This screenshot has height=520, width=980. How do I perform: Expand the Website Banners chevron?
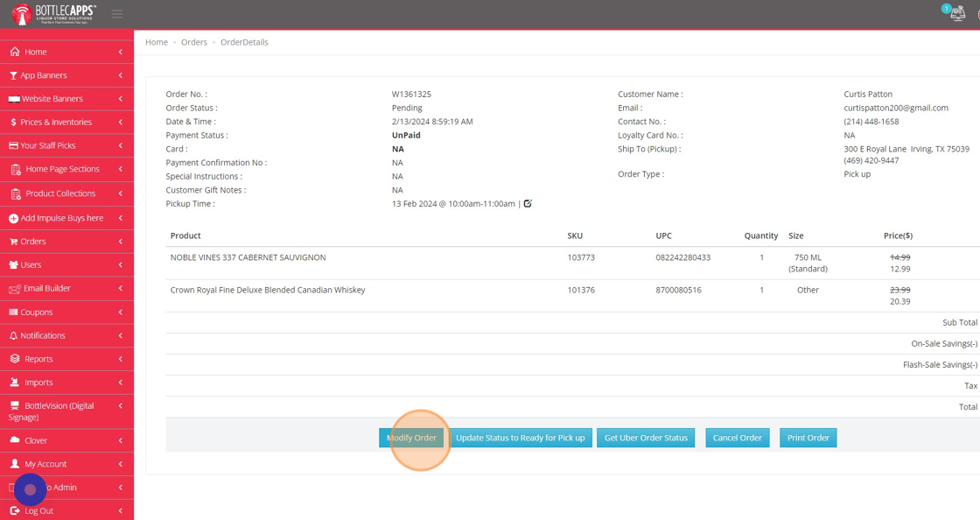click(120, 99)
